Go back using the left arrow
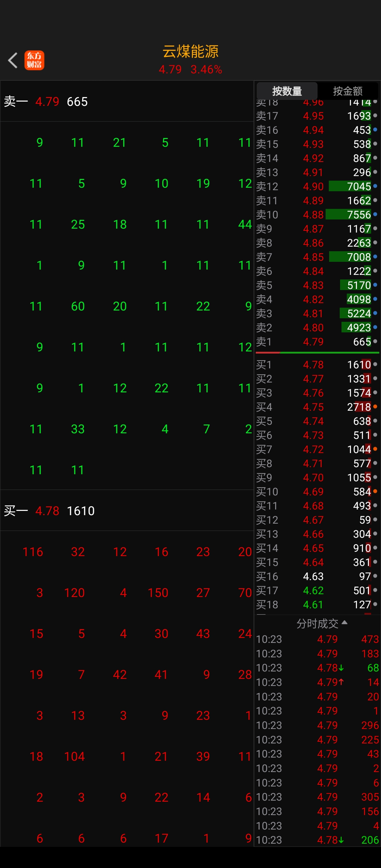The image size is (381, 868). 13,60
